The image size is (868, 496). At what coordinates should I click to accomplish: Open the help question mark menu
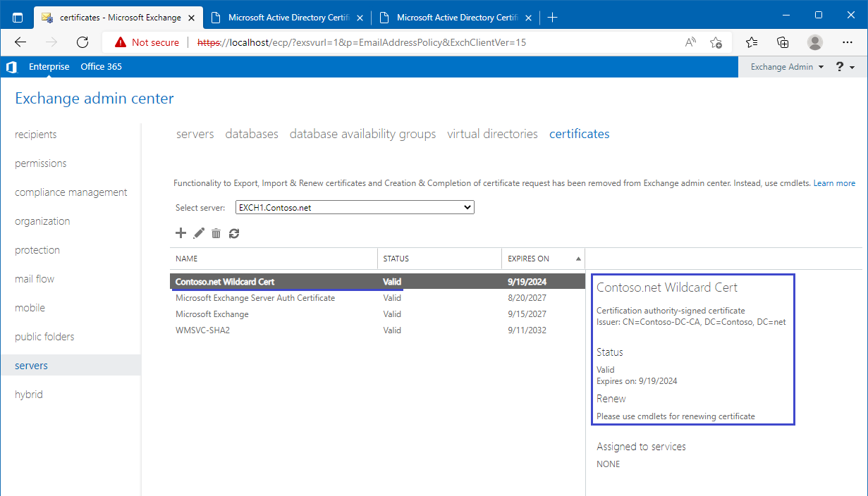(845, 67)
